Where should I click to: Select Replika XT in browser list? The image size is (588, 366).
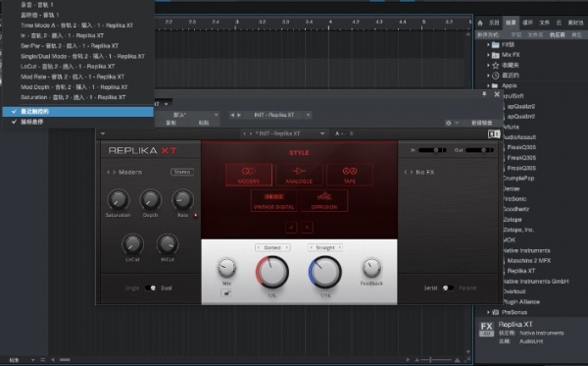coord(521,271)
